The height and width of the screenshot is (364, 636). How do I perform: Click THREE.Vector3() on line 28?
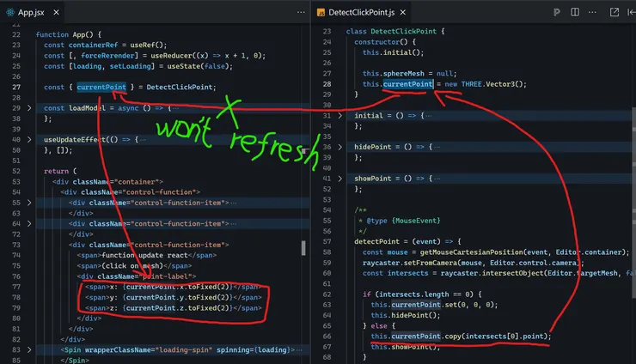(x=493, y=84)
